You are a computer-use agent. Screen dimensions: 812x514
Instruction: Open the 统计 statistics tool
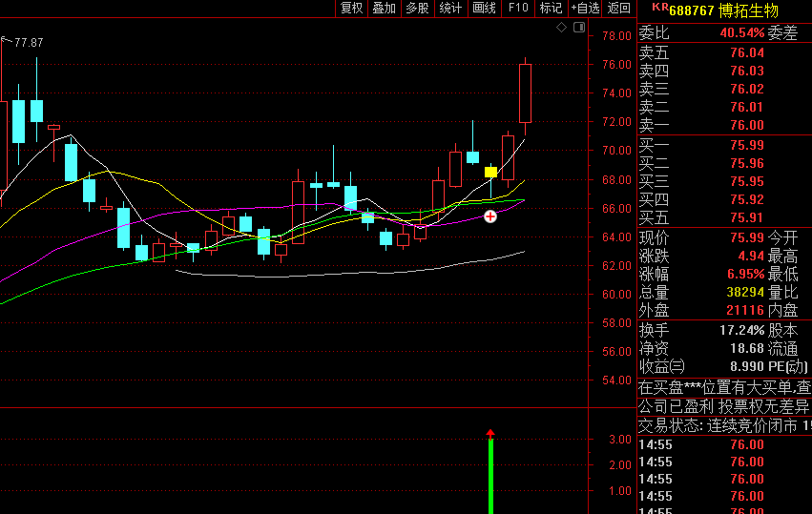click(x=450, y=9)
